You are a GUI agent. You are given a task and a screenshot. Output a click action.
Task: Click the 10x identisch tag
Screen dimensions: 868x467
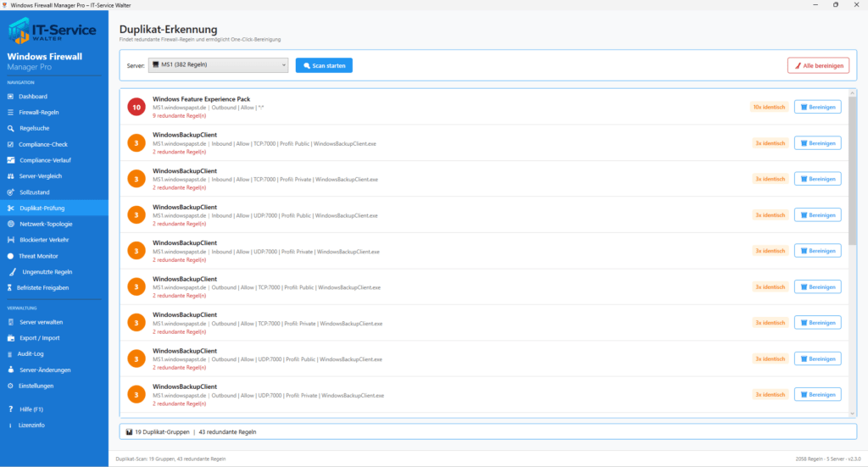pos(769,108)
